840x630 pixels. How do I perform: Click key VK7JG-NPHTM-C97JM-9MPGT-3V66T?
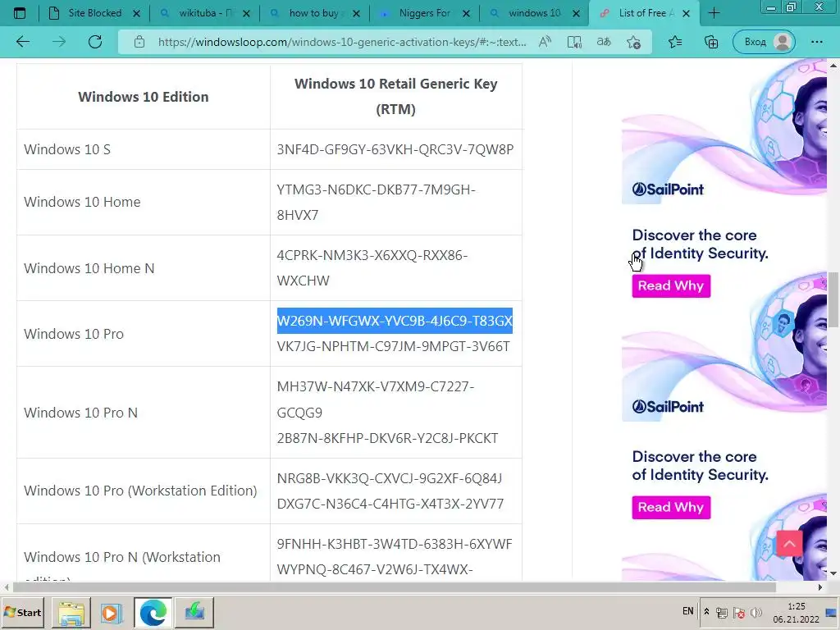tap(393, 346)
